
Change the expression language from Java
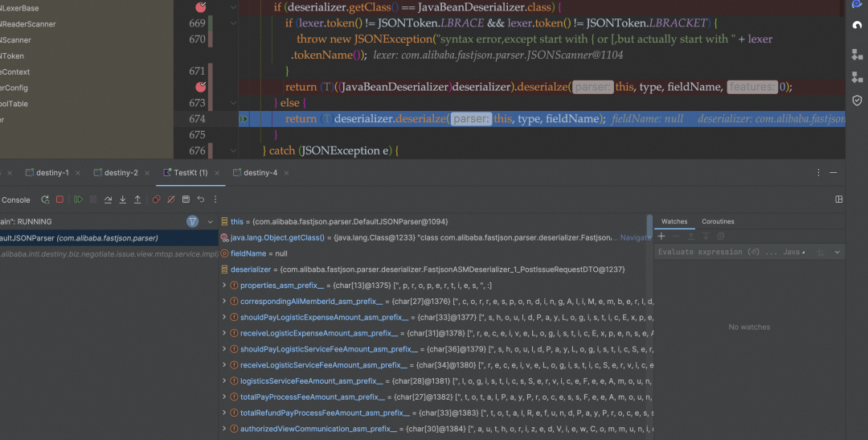(794, 252)
